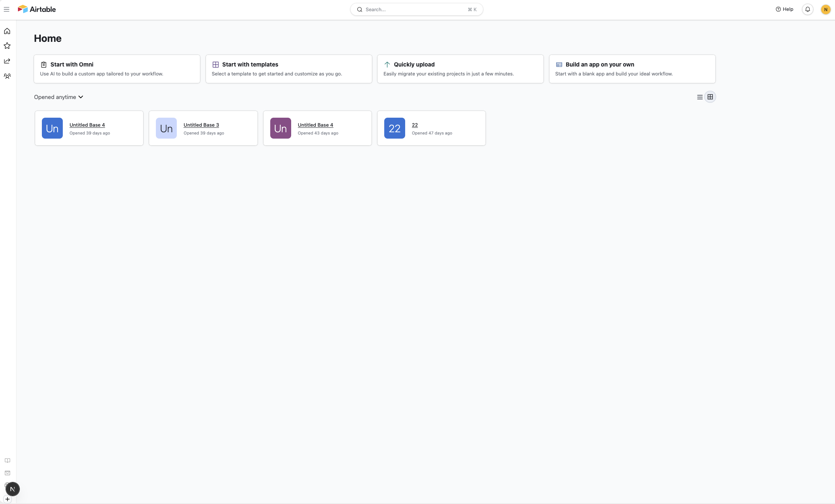
Task: Expand the Opened anytime filter
Action: [58, 97]
